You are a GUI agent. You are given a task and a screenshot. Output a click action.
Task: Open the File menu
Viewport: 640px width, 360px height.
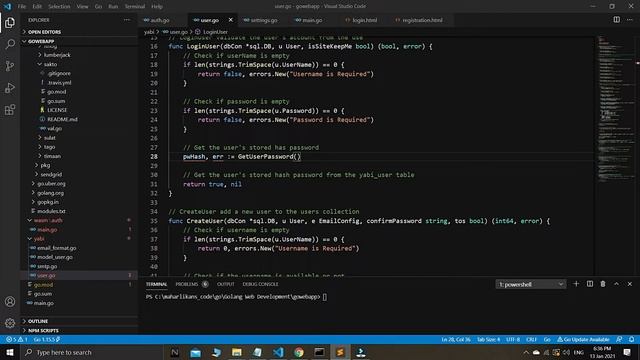[22, 7]
